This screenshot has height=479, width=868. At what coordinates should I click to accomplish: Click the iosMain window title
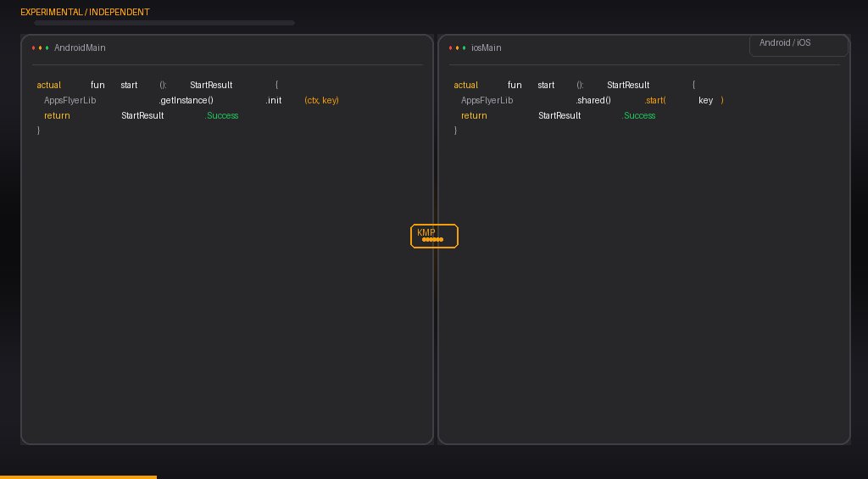[x=486, y=48]
